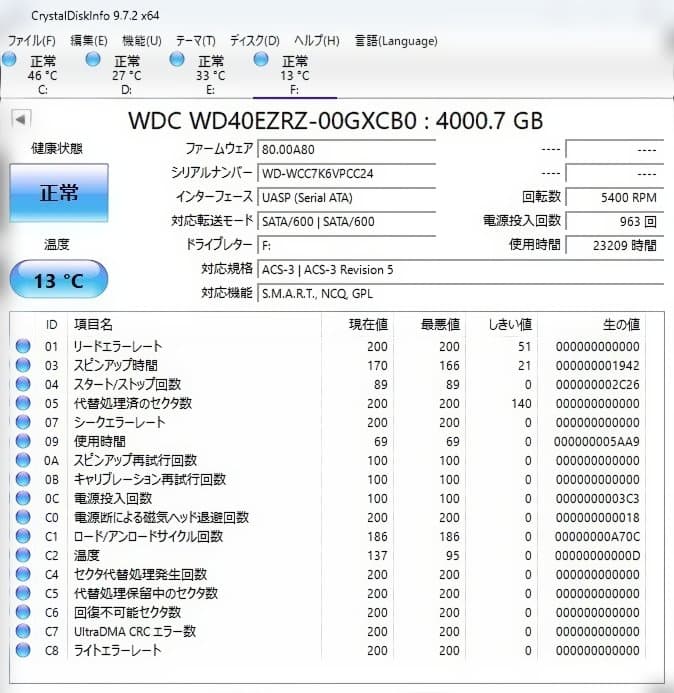This screenshot has width=674, height=693.
Task: Click the 生の値 column header
Action: tap(621, 325)
